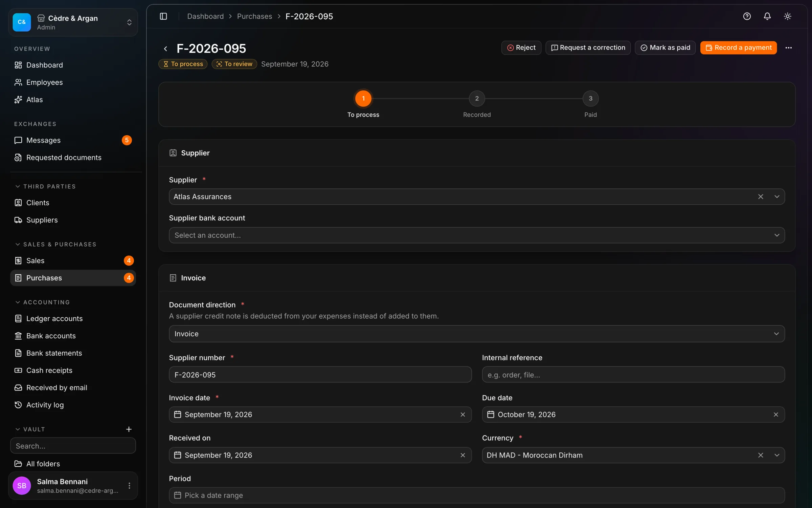The width and height of the screenshot is (812, 508).
Task: Collapse the Vault section
Action: (x=30, y=429)
